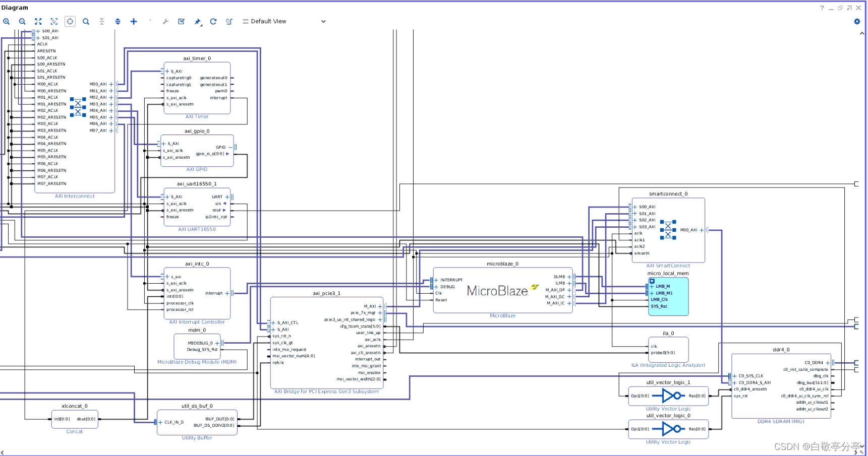Click the wrench customize block icon
Viewport: 868px width, 456px height.
165,21
